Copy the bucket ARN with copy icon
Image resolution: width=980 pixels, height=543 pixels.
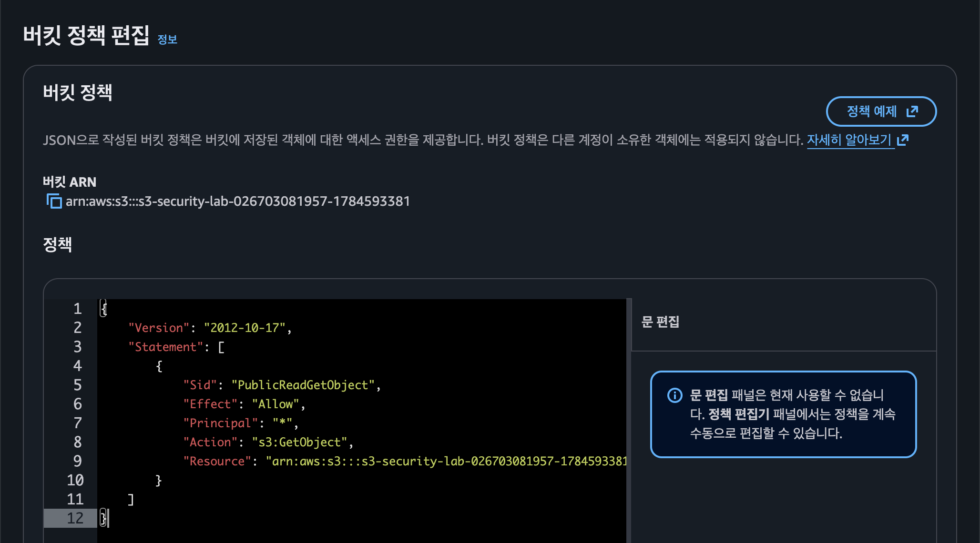pos(54,201)
